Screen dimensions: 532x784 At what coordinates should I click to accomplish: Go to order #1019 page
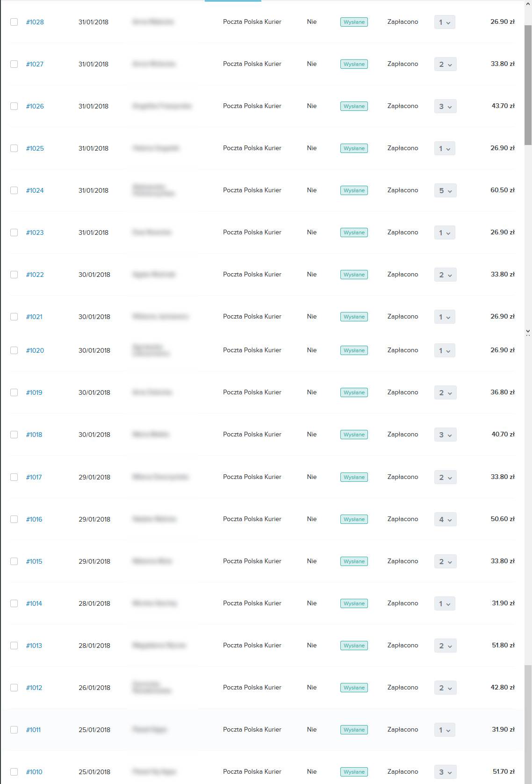coord(34,392)
